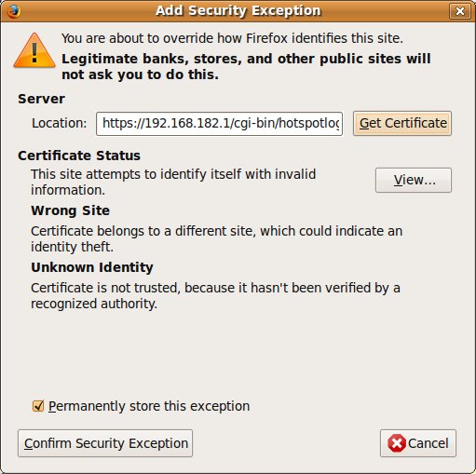
Task: Click the Get Certificate button
Action: point(402,123)
